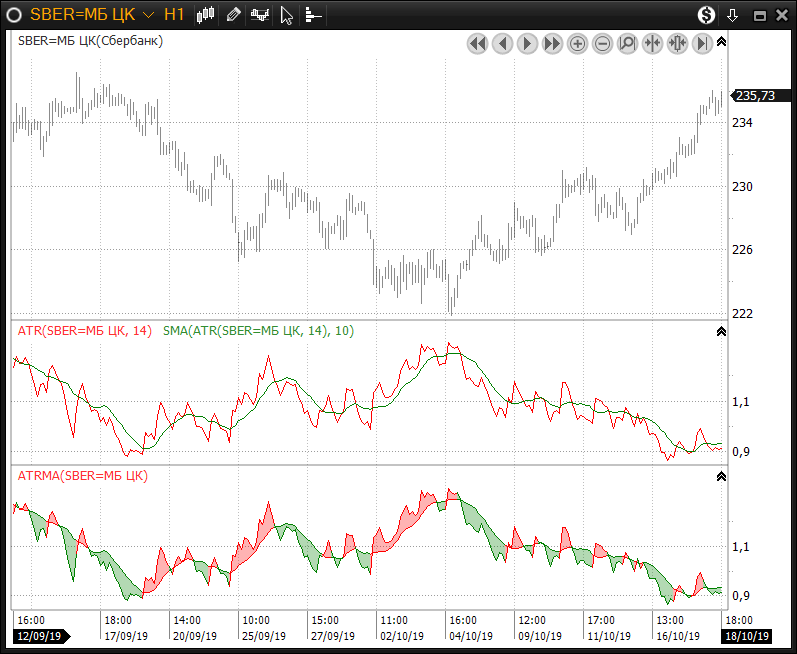797x654 pixels.
Task: Collapse the price chart panel chevron
Action: click(x=721, y=42)
